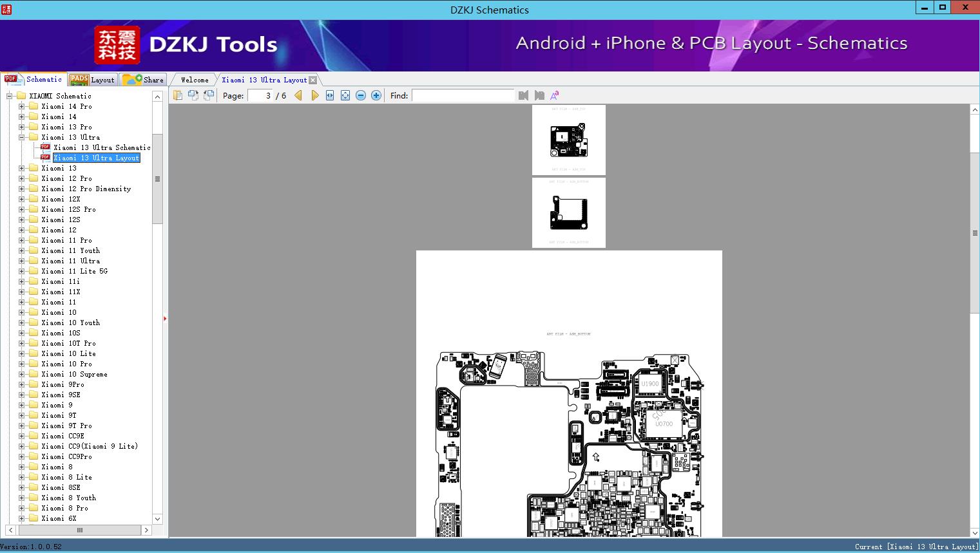Open the Welcome document tab

[195, 80]
